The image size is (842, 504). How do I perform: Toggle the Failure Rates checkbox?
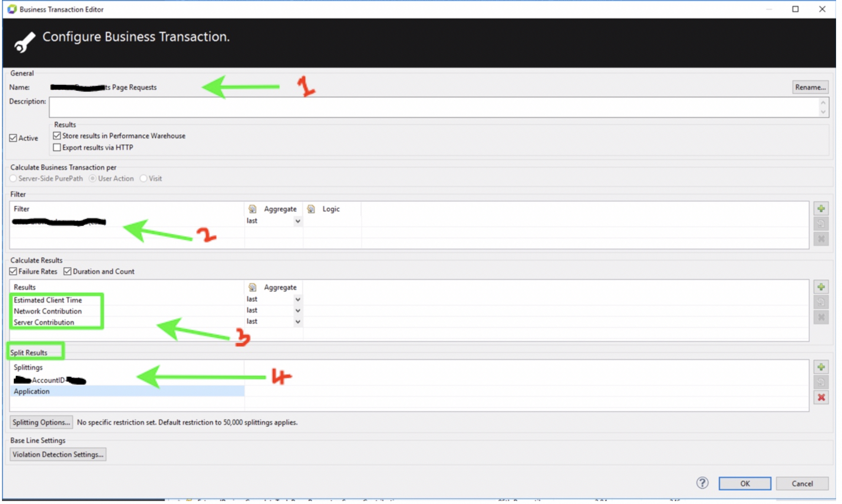pos(13,272)
